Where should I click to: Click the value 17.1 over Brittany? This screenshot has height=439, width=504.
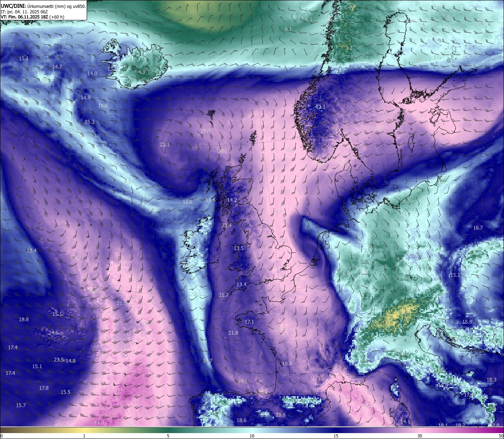pos(249,322)
